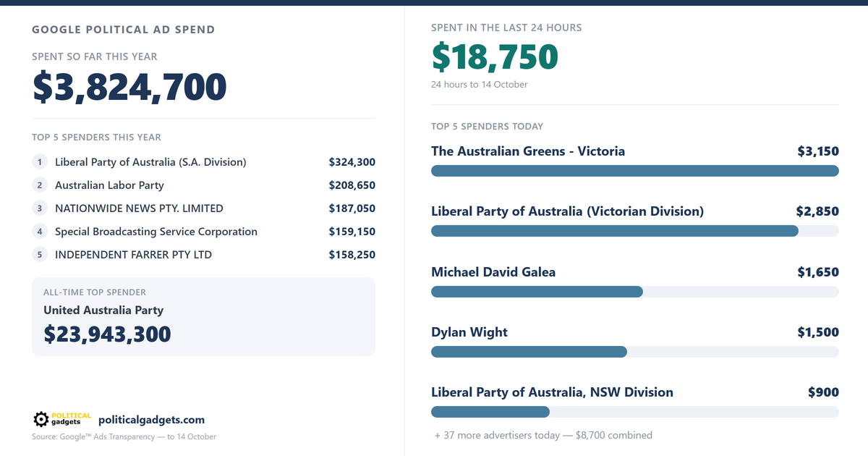Click the $3,824,700 yearly total
Screen dimensions: 868x456
129,87
